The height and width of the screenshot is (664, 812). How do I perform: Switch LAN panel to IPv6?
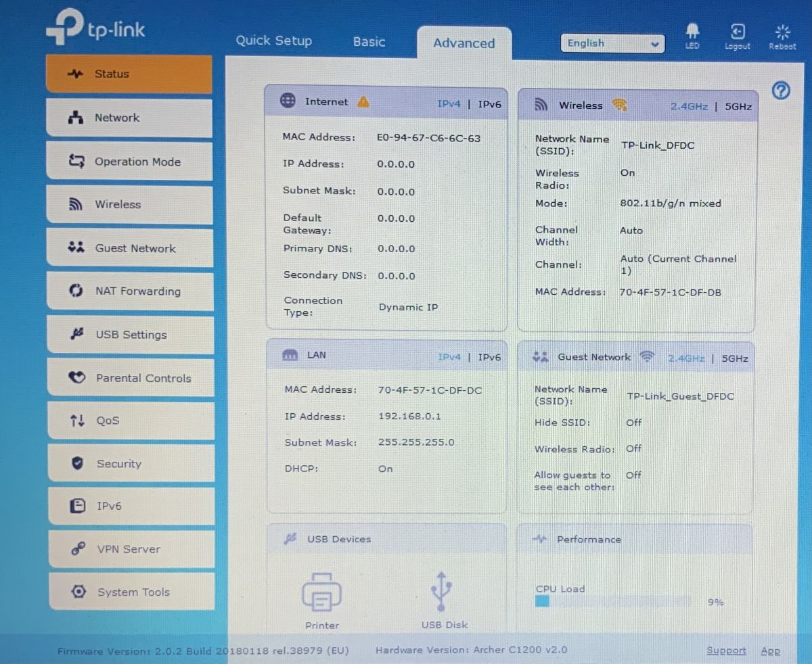(x=489, y=357)
